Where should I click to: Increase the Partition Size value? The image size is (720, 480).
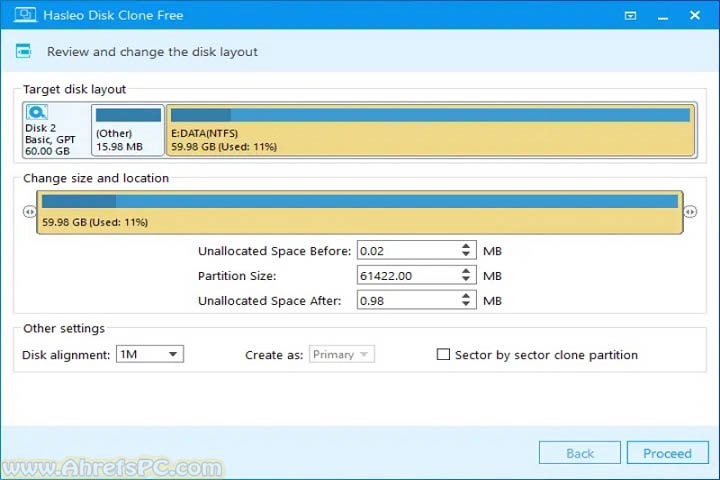[x=466, y=271]
